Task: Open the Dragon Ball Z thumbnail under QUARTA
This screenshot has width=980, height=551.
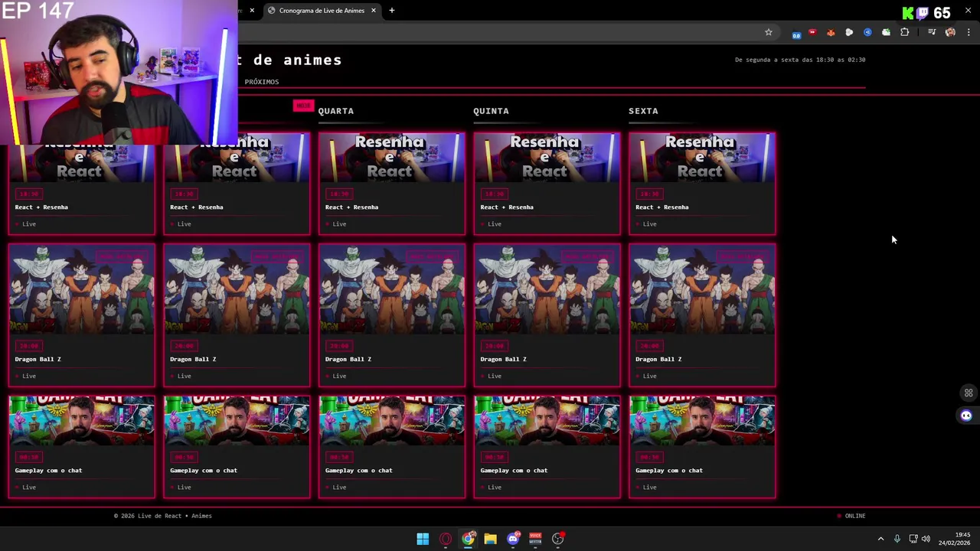Action: (391, 289)
